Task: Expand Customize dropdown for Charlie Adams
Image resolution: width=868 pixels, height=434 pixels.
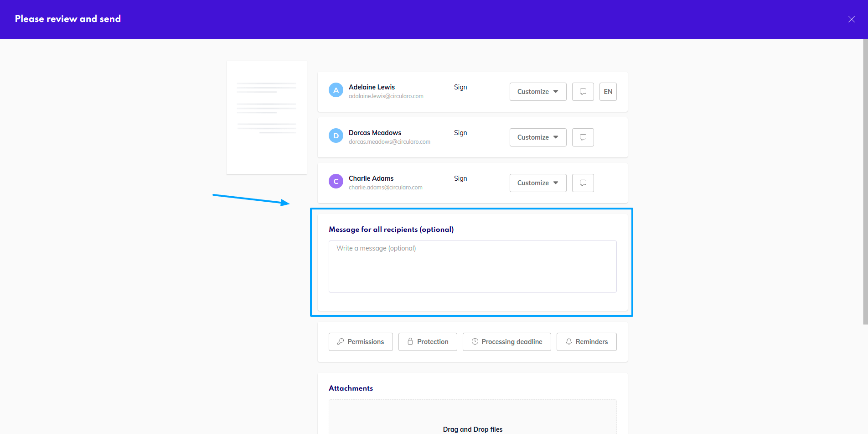Action: point(537,183)
